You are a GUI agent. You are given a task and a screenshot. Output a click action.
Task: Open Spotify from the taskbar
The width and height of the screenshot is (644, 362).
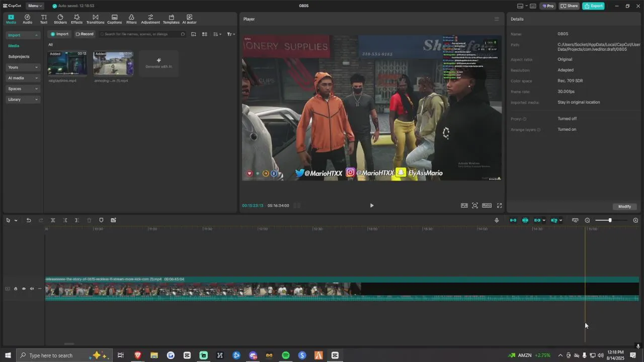click(286, 355)
